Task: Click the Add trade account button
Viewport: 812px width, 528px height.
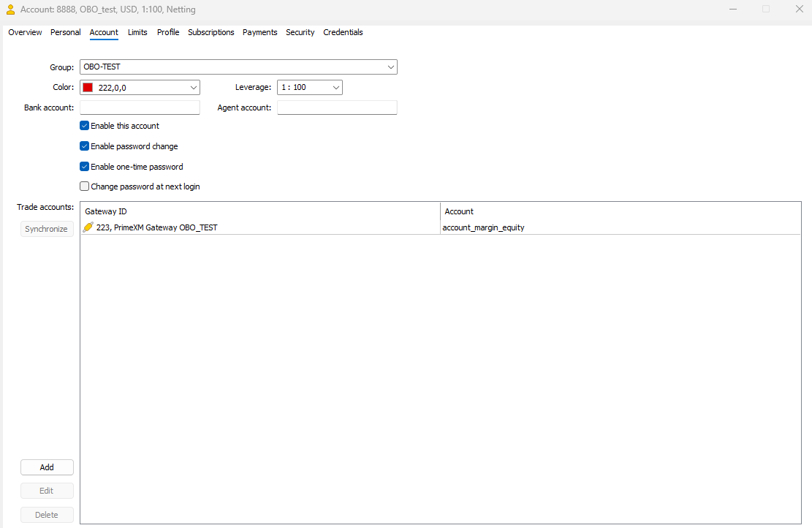Action: click(x=47, y=467)
